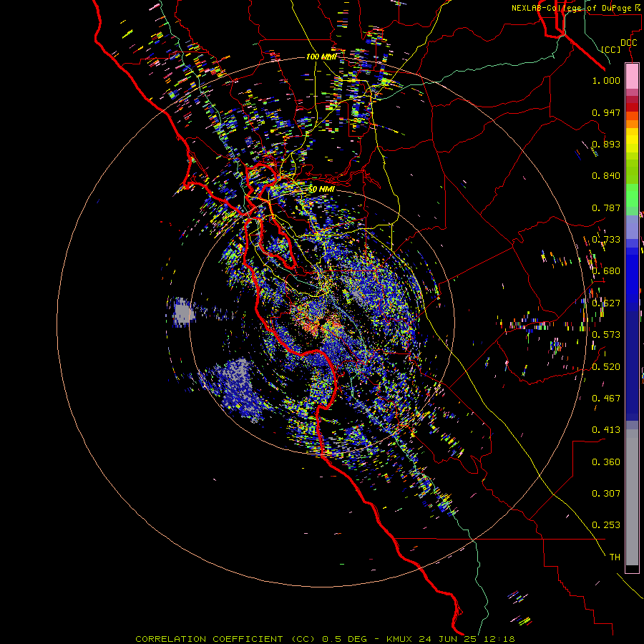Click the KMUX station identifier
The height and width of the screenshot is (644, 644).
401,639
